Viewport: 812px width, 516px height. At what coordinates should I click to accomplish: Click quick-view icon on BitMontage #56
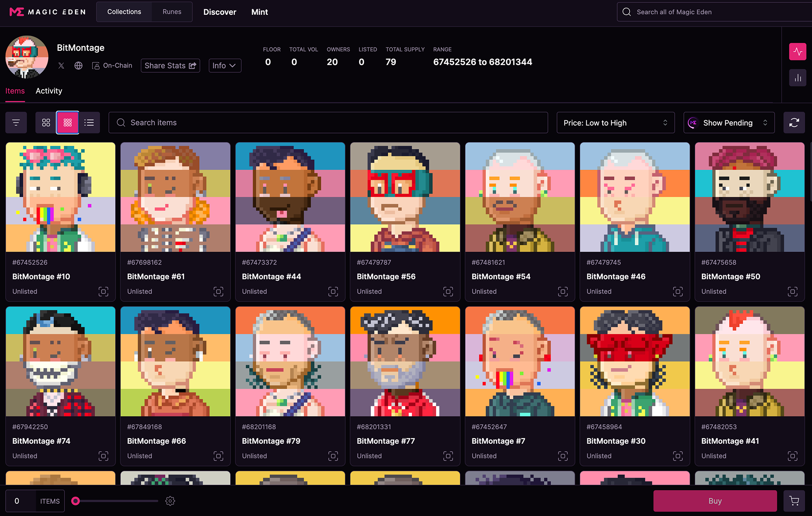pyautogui.click(x=448, y=291)
